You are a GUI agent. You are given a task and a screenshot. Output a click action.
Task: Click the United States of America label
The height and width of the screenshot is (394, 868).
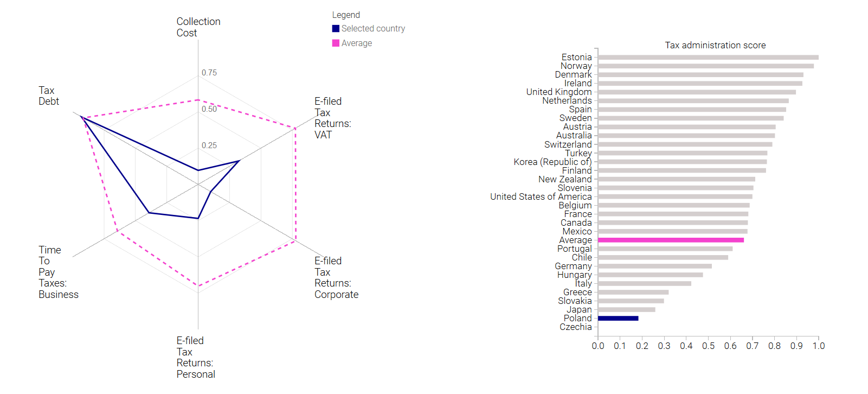pos(541,196)
